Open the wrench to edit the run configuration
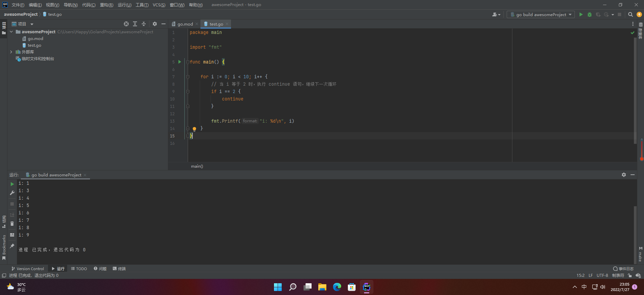The image size is (644, 295). pyautogui.click(x=12, y=193)
